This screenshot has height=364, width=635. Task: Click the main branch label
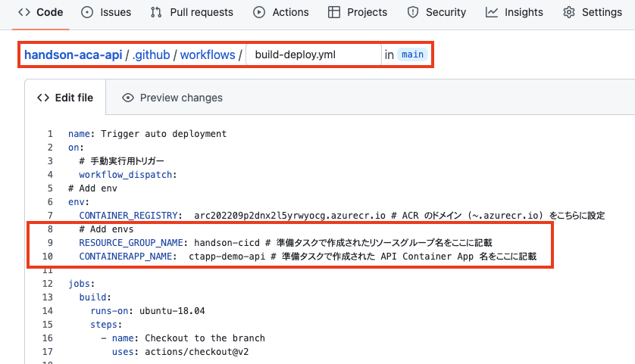click(x=413, y=54)
